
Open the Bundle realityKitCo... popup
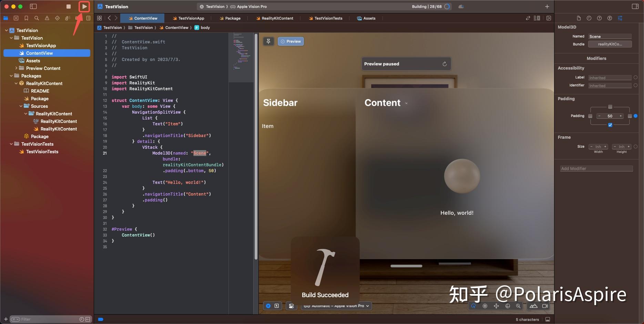610,44
